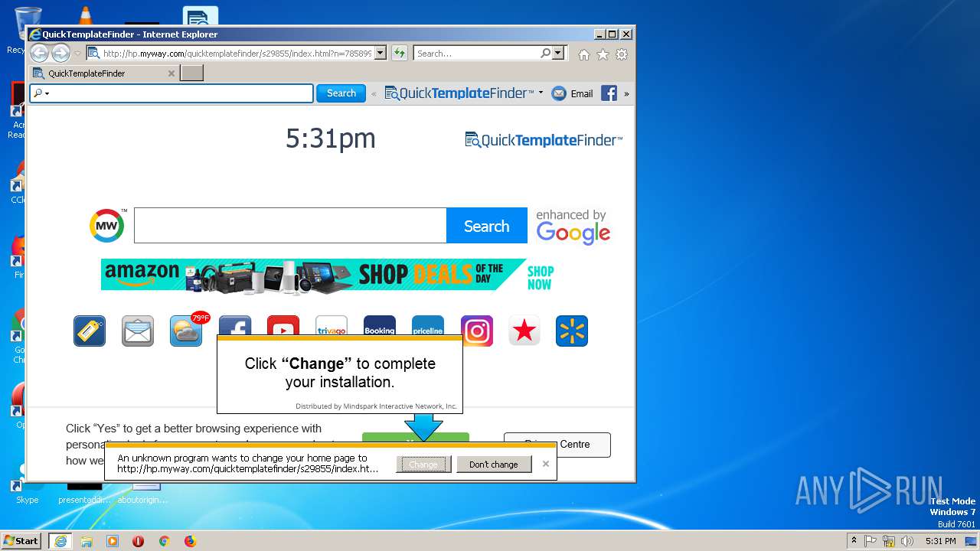Open toolbar search magnifier dropdown
The image size is (980, 551).
point(41,93)
